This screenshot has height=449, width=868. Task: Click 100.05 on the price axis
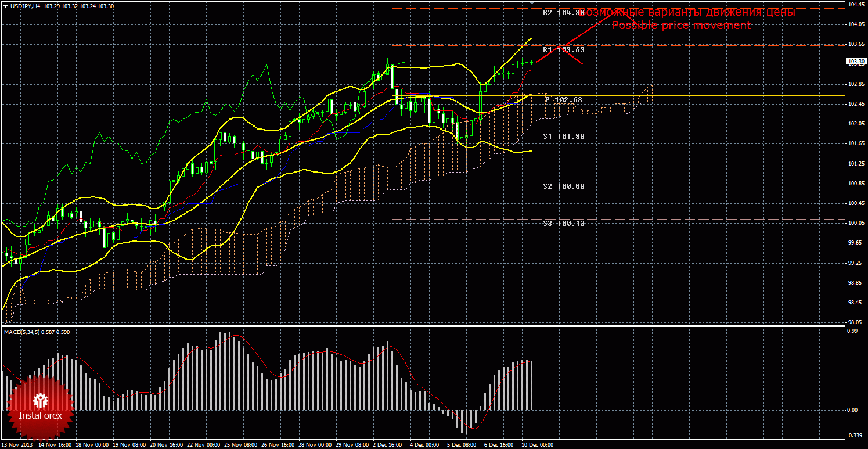coord(856,223)
